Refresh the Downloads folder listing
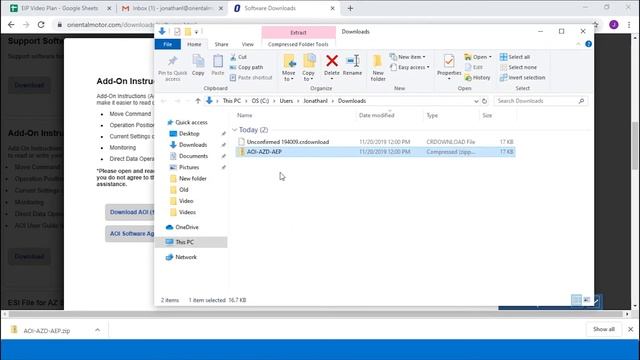Image resolution: width=640 pixels, height=360 pixels. click(484, 101)
